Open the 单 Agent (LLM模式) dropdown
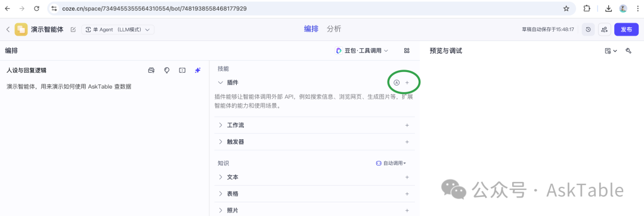 (117, 30)
